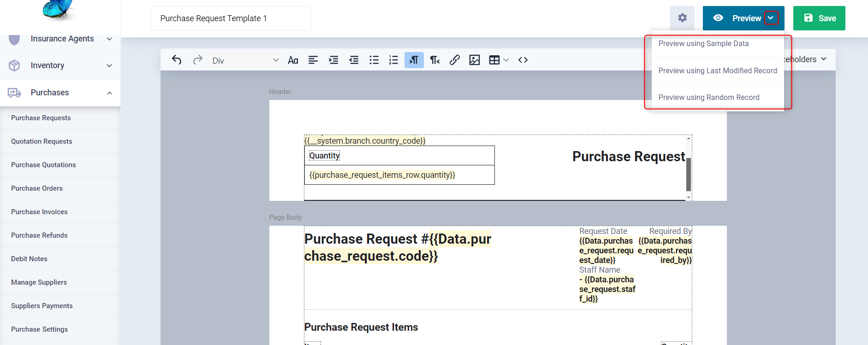
Task: Click the bulleted list icon
Action: [x=374, y=60]
